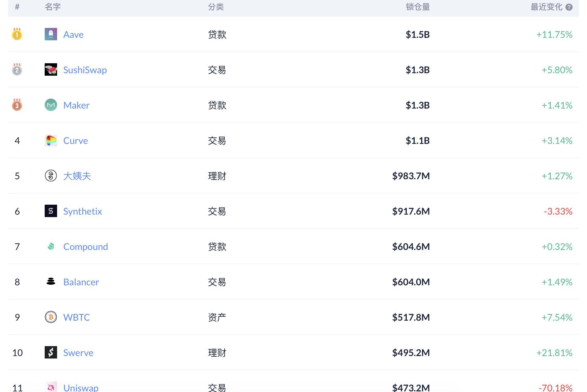Click the Curve rainbow logo icon
Screen dimensions: 587x392
click(51, 140)
